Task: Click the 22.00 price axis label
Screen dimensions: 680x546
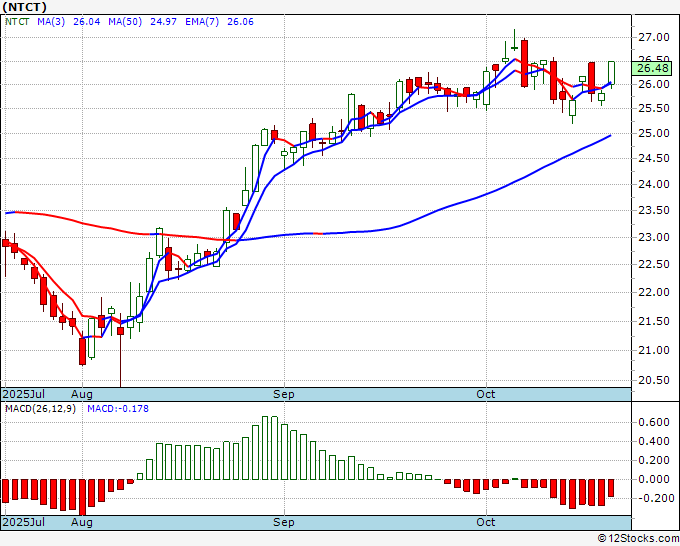Action: click(x=654, y=292)
